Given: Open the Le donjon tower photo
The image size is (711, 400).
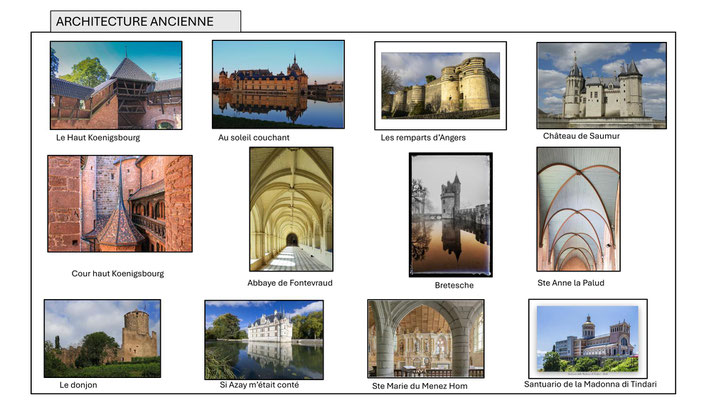Looking at the screenshot, I should (x=102, y=338).
